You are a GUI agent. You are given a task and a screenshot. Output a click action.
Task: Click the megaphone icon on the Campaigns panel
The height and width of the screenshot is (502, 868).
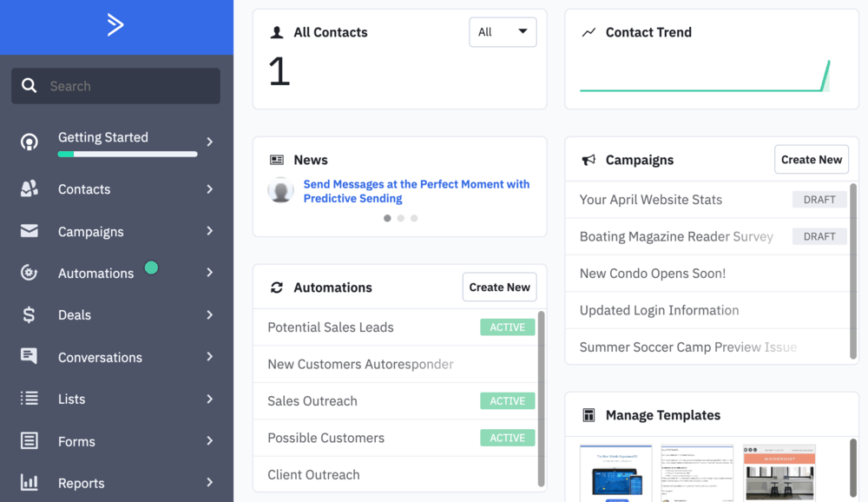pyautogui.click(x=589, y=160)
